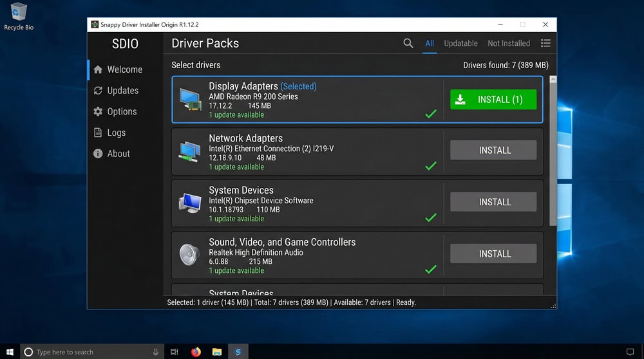Click the green INSTALL (1) button
644x359 pixels.
point(493,99)
